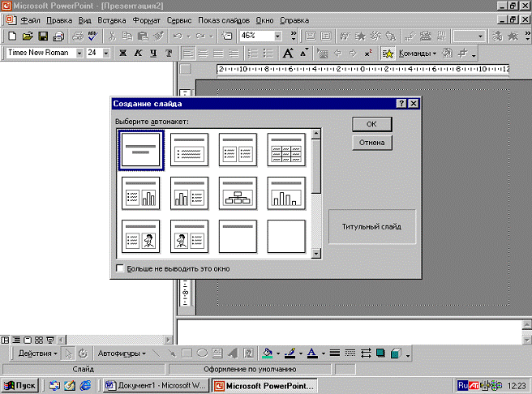Select the fill color bucket tool
Viewport: 532px width, 394px height.
[x=268, y=353]
